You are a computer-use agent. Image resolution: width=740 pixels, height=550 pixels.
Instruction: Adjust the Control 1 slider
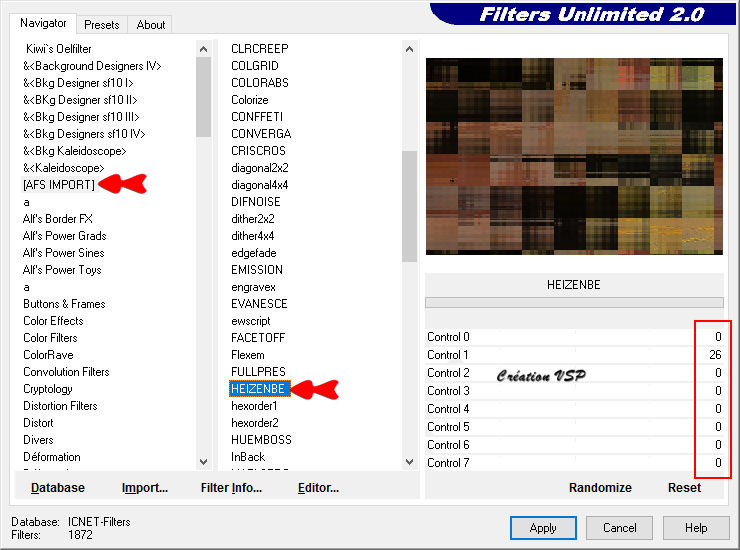pyautogui.click(x=574, y=355)
